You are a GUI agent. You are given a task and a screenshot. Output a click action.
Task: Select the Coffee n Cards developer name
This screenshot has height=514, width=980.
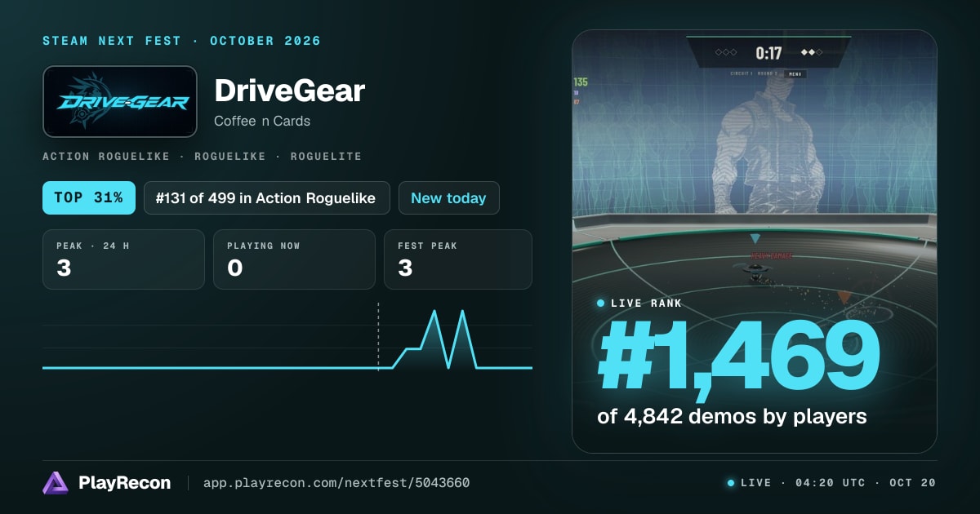point(262,121)
